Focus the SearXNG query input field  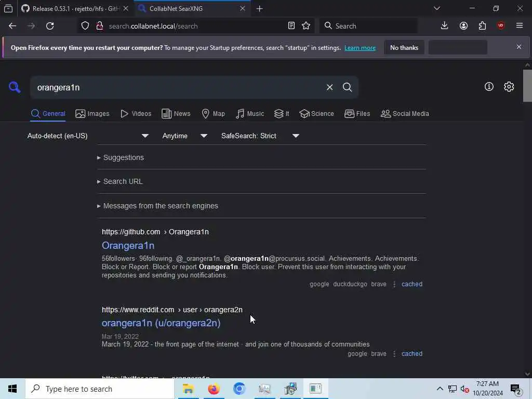(179, 87)
